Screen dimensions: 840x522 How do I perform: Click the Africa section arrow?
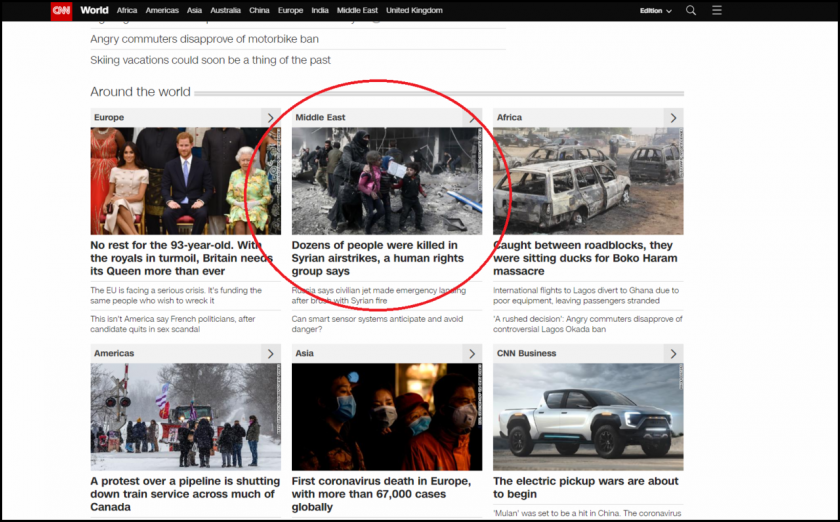pyautogui.click(x=673, y=118)
